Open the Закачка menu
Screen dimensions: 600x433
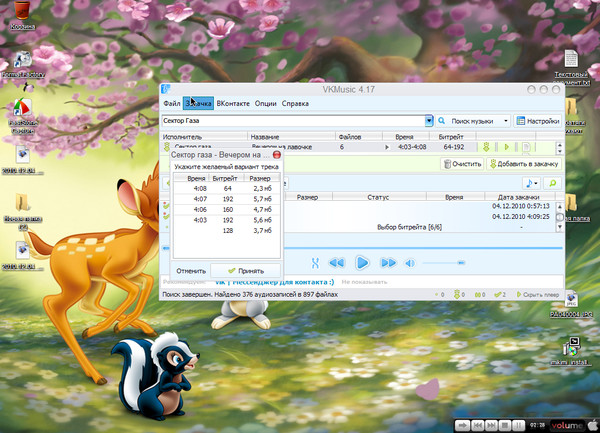click(x=198, y=104)
